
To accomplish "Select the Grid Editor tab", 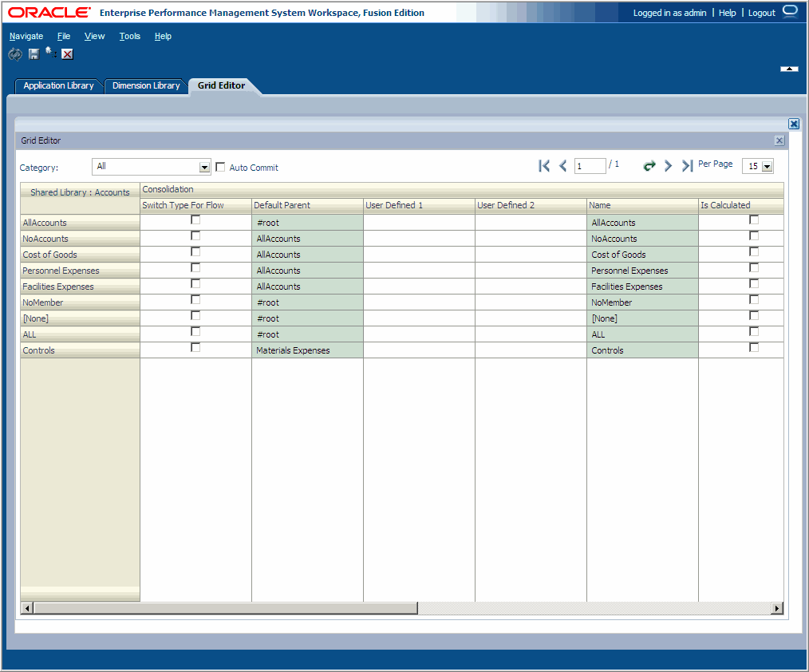I will click(x=221, y=85).
